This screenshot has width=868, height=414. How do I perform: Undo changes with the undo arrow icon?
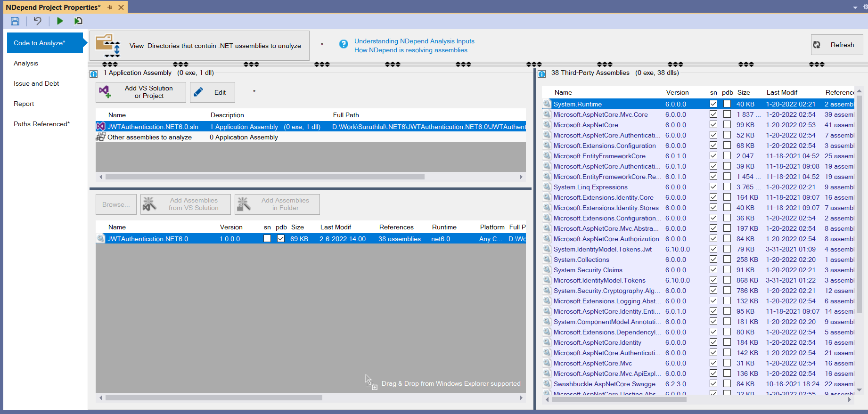click(38, 21)
